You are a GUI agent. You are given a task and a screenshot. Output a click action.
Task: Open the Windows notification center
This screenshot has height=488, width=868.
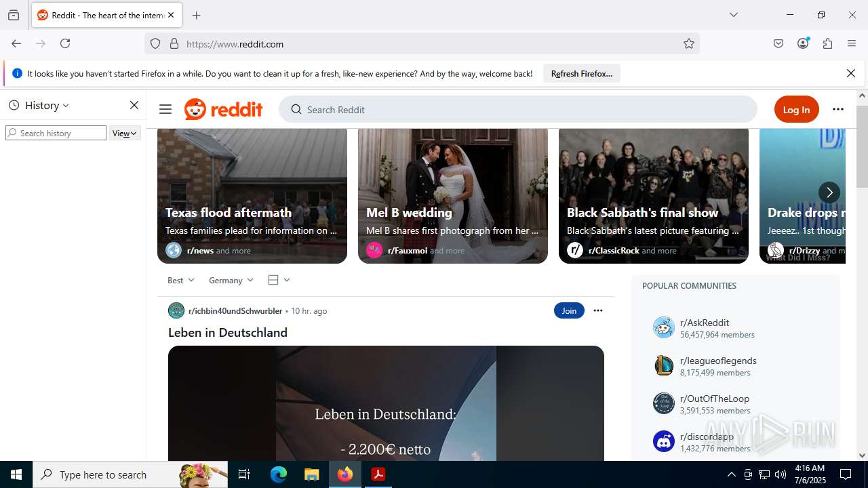[x=846, y=474]
